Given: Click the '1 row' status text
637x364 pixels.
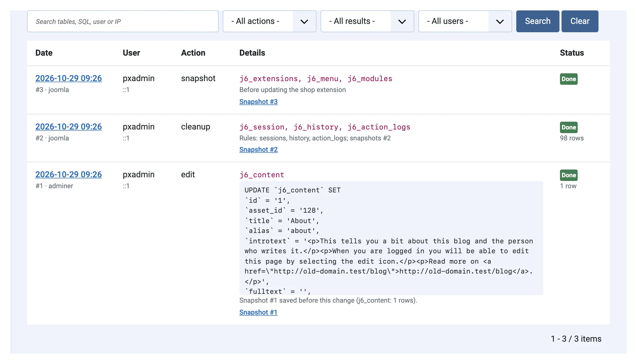Looking at the screenshot, I should tap(568, 186).
